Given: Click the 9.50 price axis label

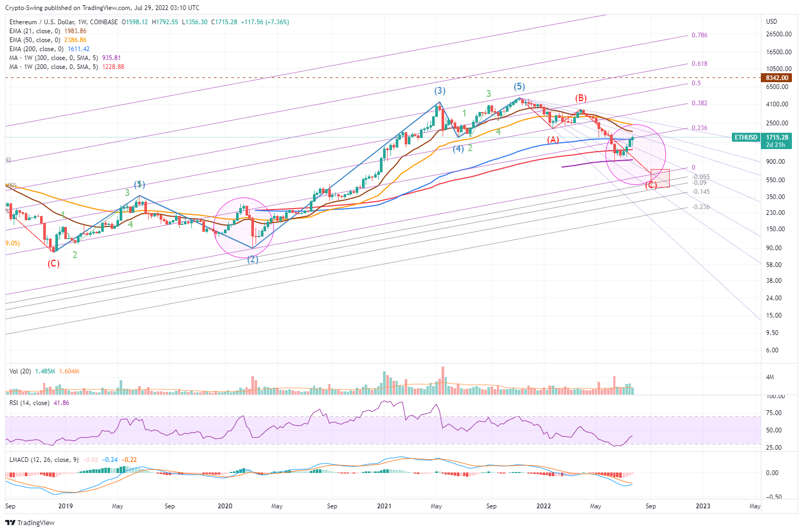Looking at the screenshot, I should pos(772,333).
